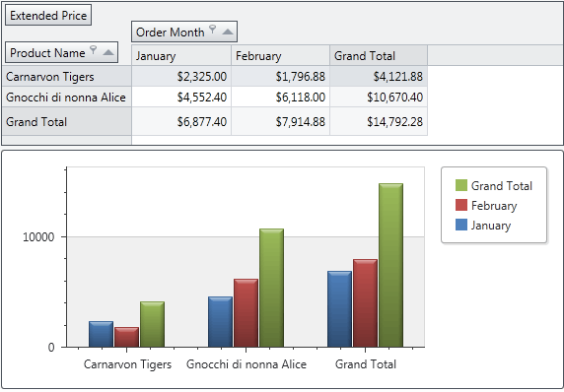
Task: Click Grand Total group red February bar
Action: (365, 303)
